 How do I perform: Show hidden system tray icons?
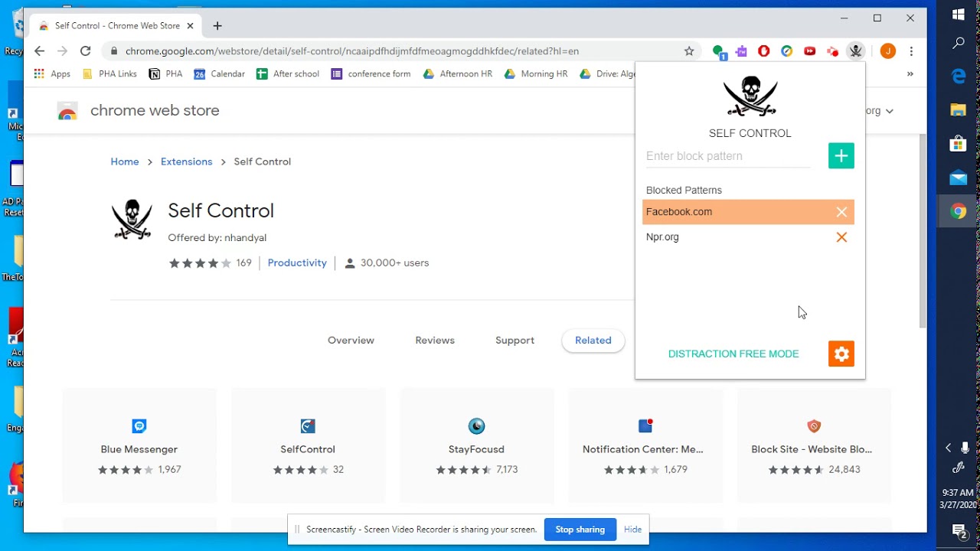click(x=949, y=448)
